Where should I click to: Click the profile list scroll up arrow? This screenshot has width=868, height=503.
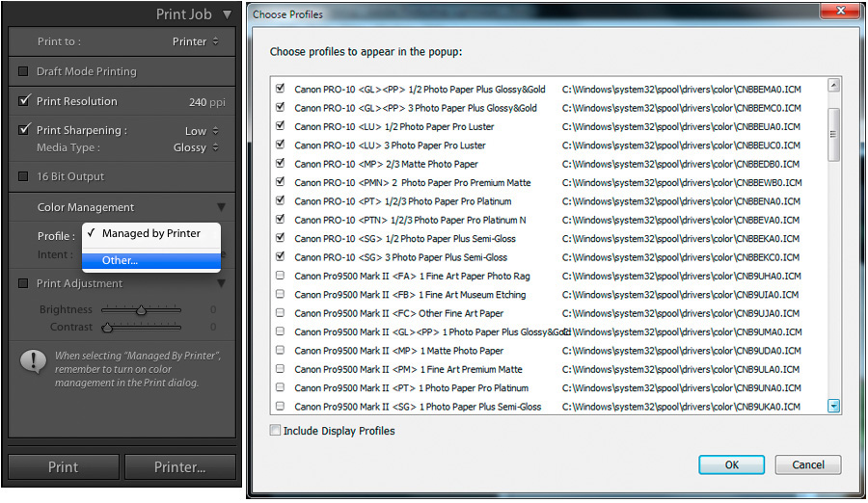click(x=833, y=85)
